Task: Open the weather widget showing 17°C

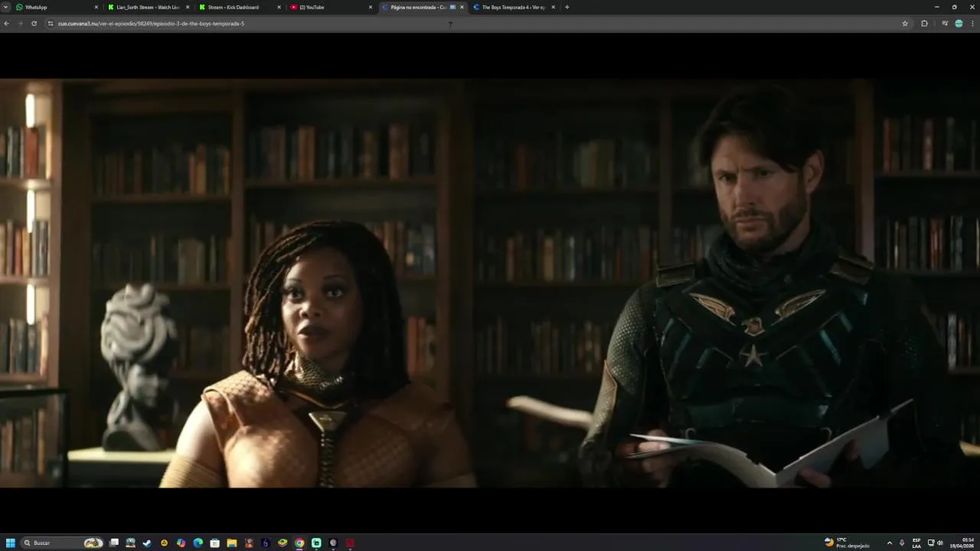Action: coord(847,543)
